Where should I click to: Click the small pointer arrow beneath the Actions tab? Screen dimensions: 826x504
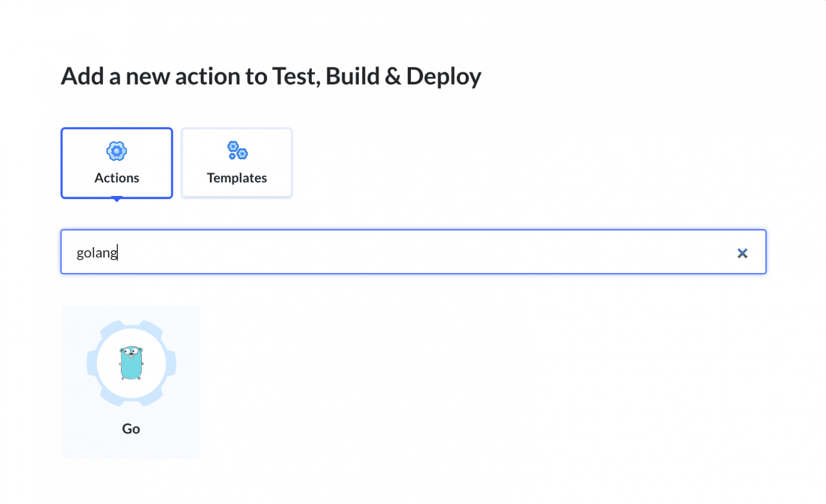(117, 199)
